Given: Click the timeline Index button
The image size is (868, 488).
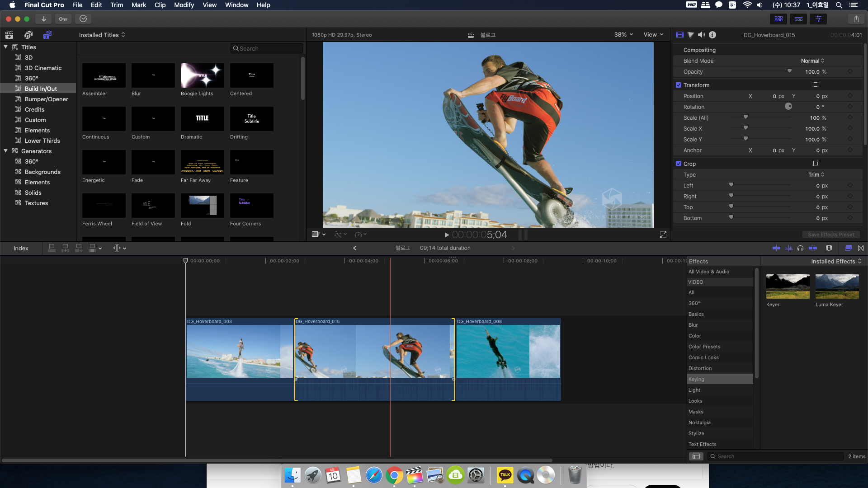Looking at the screenshot, I should pyautogui.click(x=21, y=248).
